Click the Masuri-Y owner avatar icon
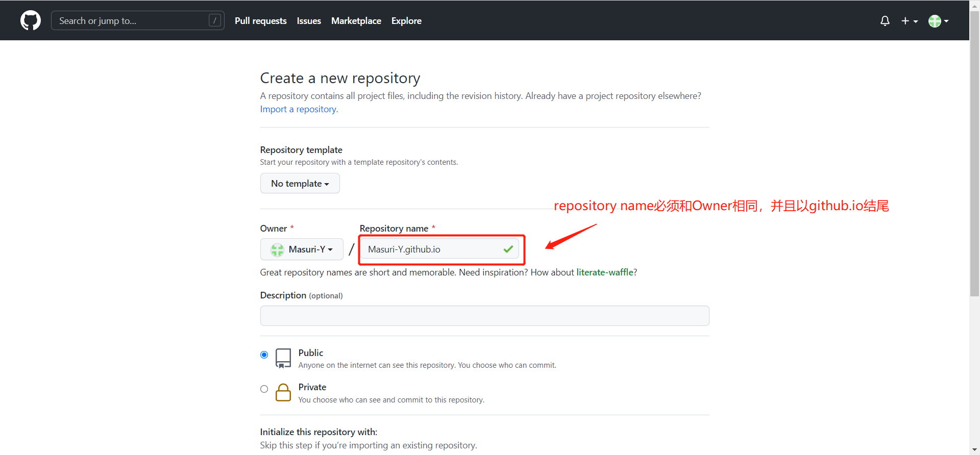The width and height of the screenshot is (980, 455). pos(278,249)
